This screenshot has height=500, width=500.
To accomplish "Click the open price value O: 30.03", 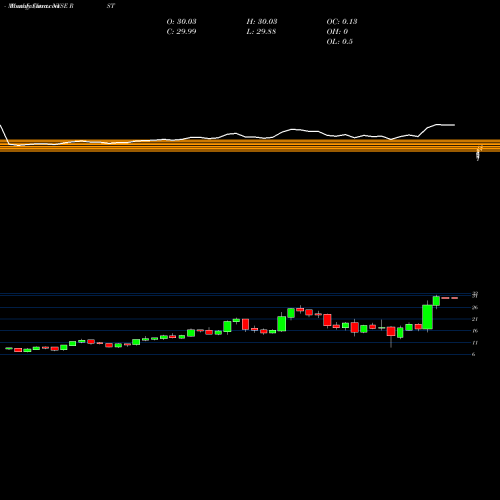I will pyautogui.click(x=181, y=22).
